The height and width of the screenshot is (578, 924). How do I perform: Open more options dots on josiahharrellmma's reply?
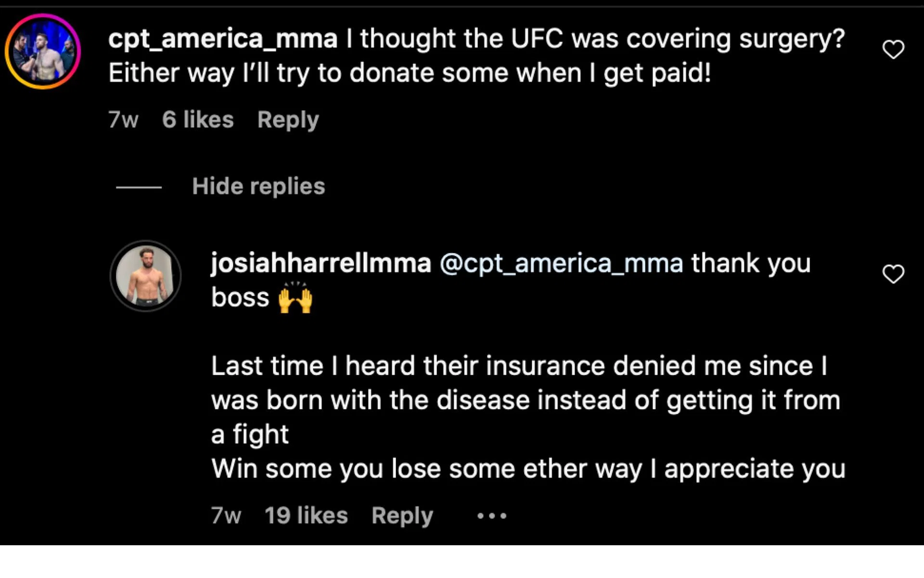[491, 516]
